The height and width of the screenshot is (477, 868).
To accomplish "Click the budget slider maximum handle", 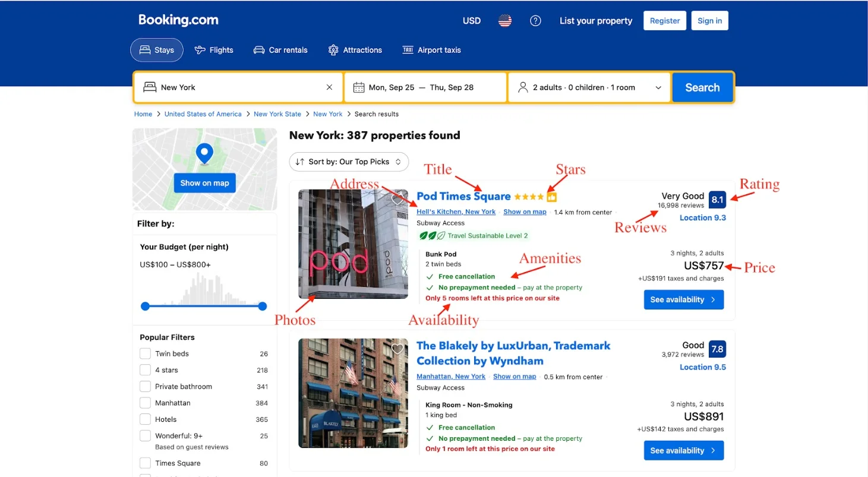I will [x=263, y=306].
